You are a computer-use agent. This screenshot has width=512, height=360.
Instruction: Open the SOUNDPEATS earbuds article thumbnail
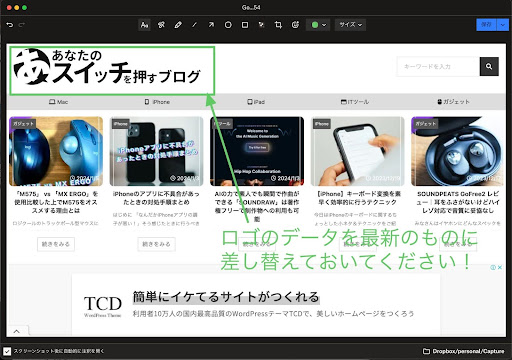click(458, 151)
